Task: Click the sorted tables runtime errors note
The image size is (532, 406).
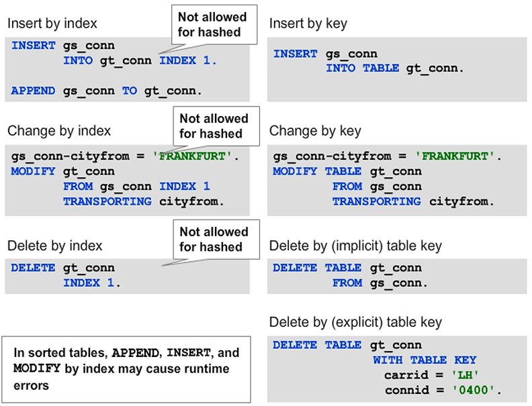Action: pyautogui.click(x=126, y=369)
